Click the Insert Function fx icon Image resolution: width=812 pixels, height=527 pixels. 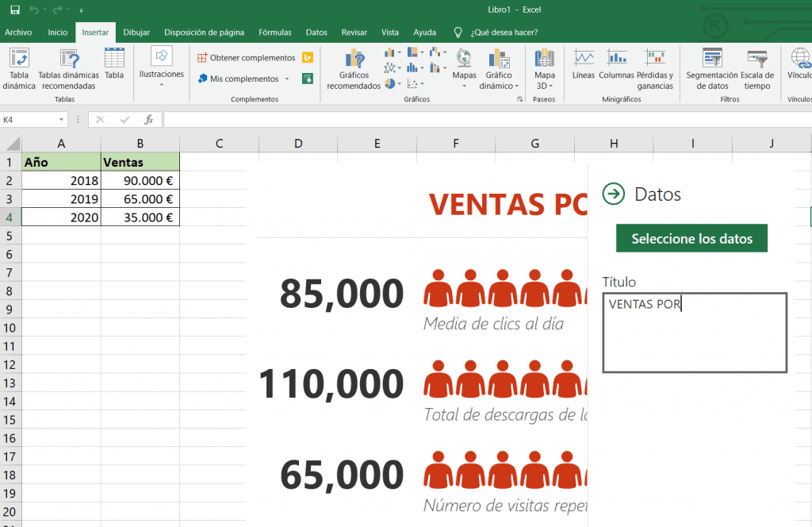148,120
